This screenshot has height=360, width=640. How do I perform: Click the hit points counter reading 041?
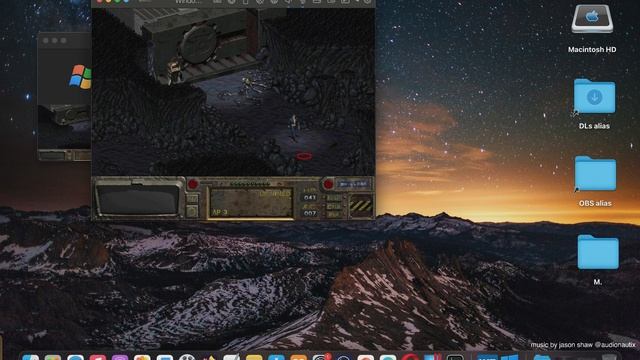310,198
